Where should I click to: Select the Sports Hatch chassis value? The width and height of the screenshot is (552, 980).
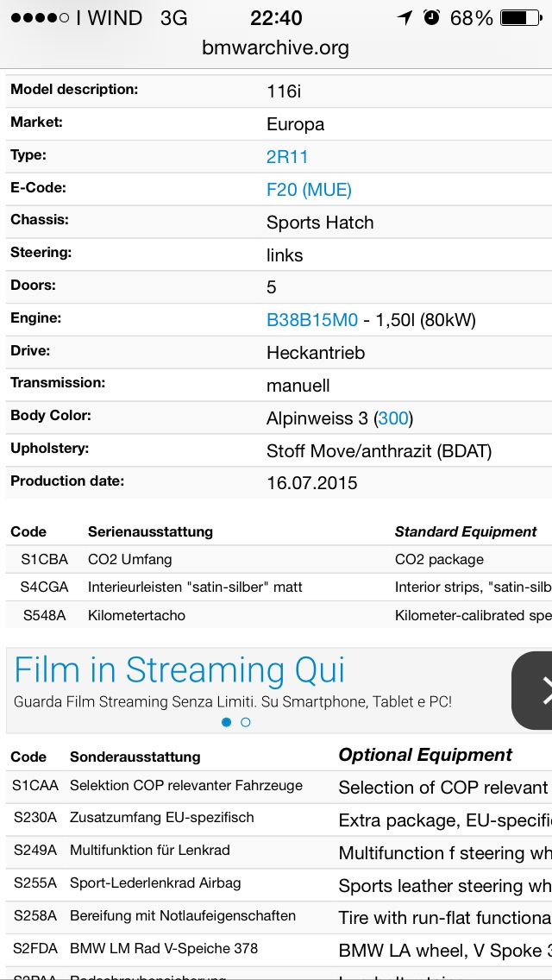[320, 223]
